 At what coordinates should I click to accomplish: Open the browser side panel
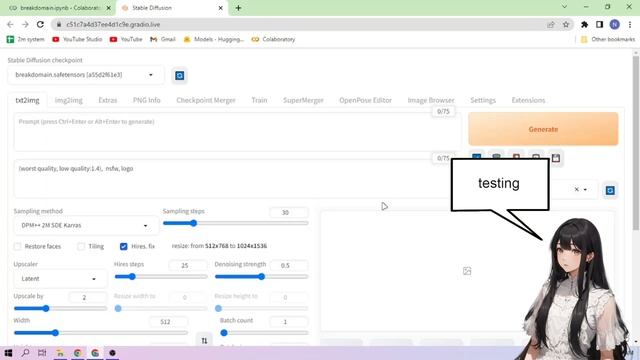click(599, 24)
